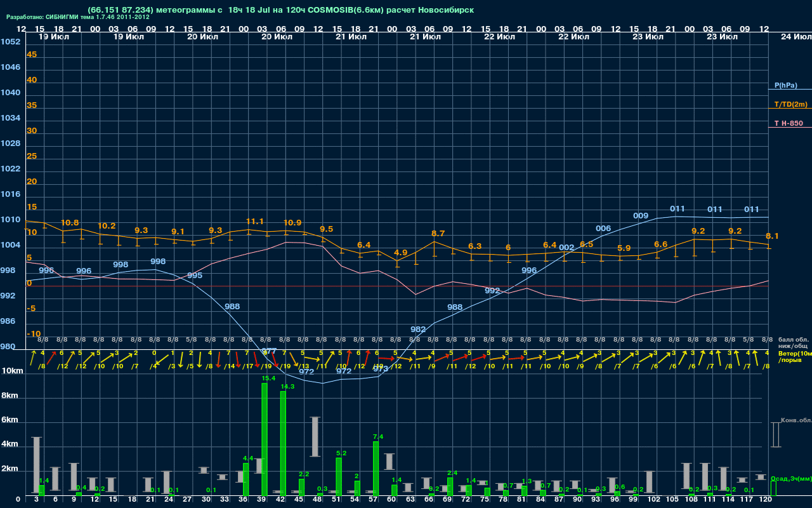Click pressure axis label 980
The image size is (812, 508).
pos(8,347)
